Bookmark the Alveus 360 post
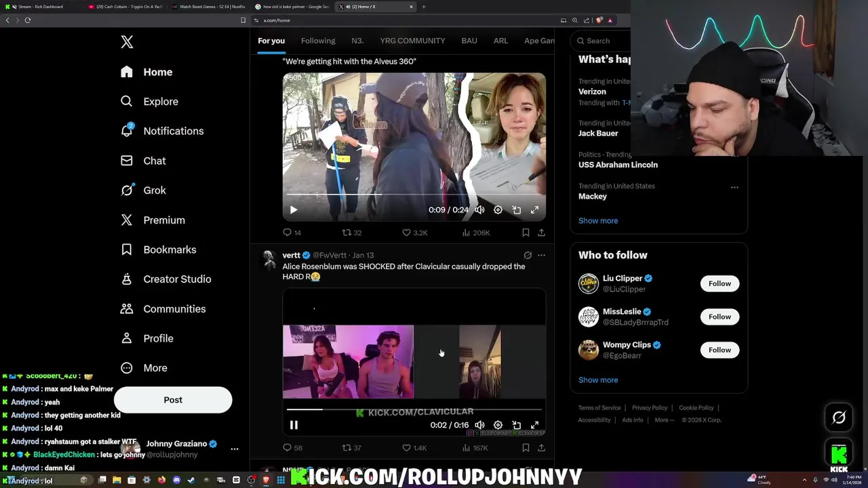 [x=526, y=232]
